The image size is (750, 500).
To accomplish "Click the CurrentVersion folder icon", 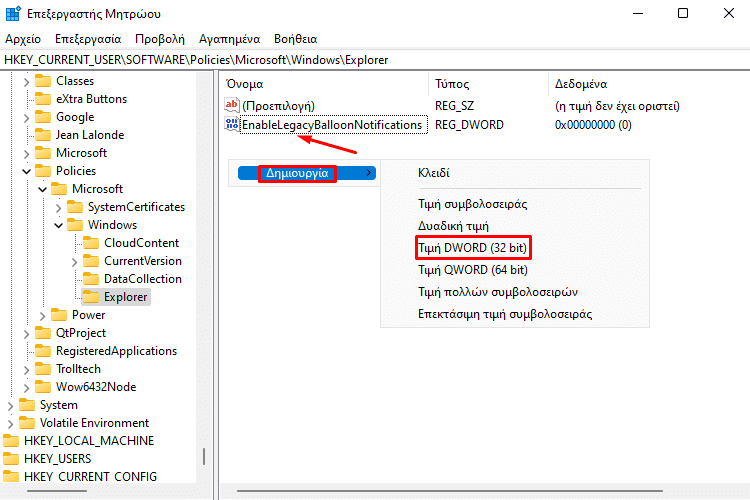I will pyautogui.click(x=91, y=261).
